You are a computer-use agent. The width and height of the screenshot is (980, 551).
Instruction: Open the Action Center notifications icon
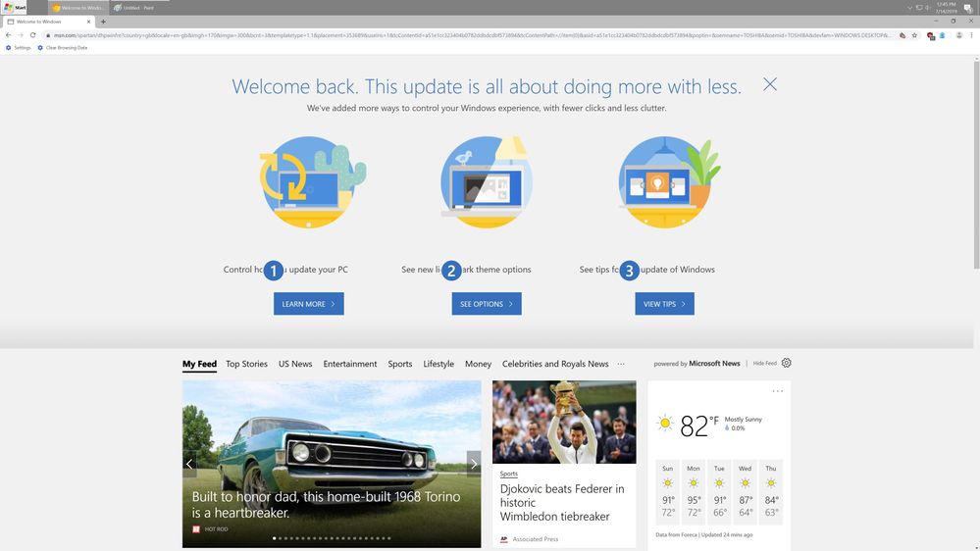coord(968,8)
